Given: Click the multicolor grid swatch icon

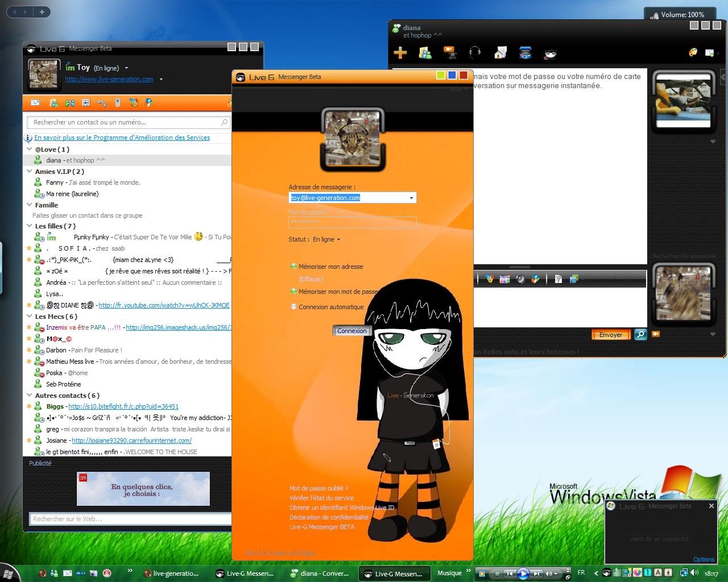Looking at the screenshot, I should coord(504,279).
